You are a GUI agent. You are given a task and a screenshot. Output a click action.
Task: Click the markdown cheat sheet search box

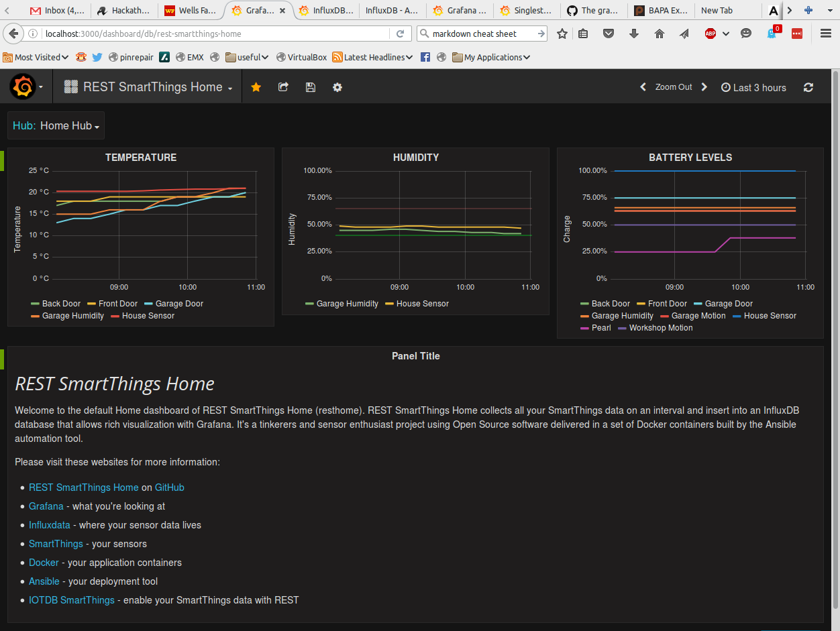483,34
